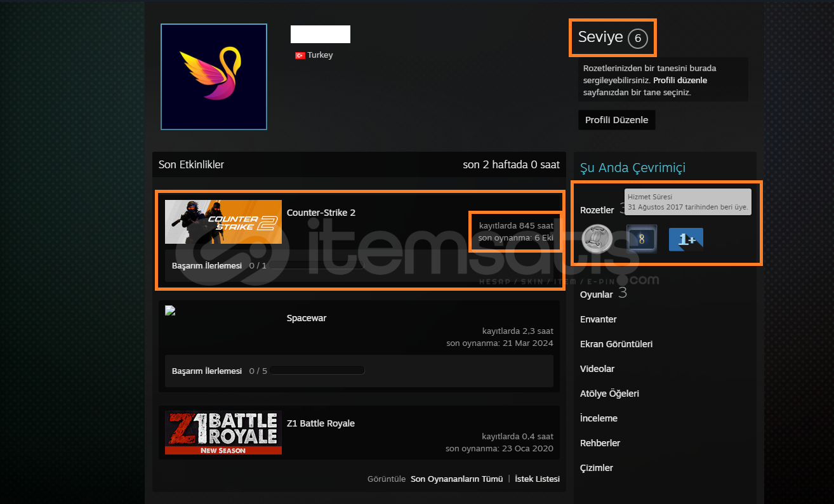Click the level 6 circle badge
The height and width of the screenshot is (504, 834).
[x=638, y=39]
